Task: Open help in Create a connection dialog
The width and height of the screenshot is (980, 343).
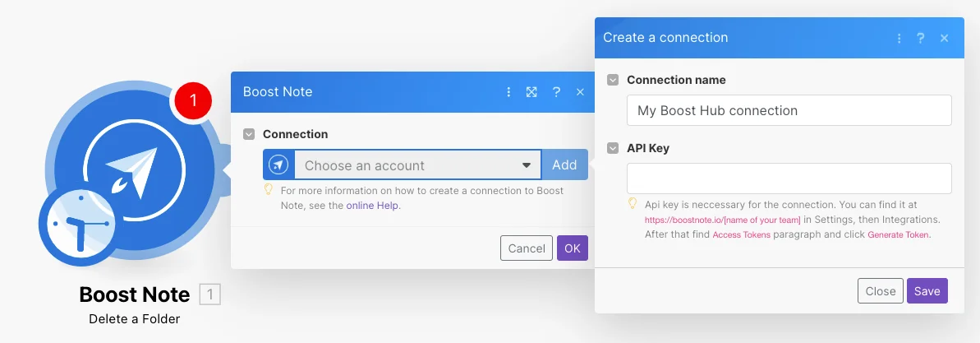Action: coord(920,38)
